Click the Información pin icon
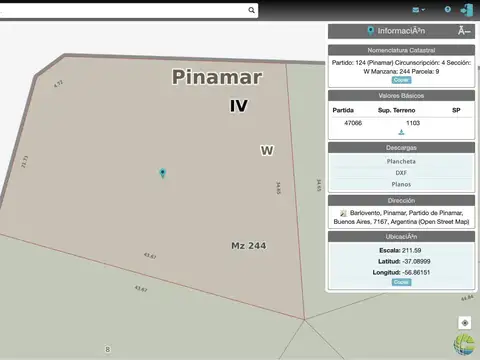 point(370,31)
